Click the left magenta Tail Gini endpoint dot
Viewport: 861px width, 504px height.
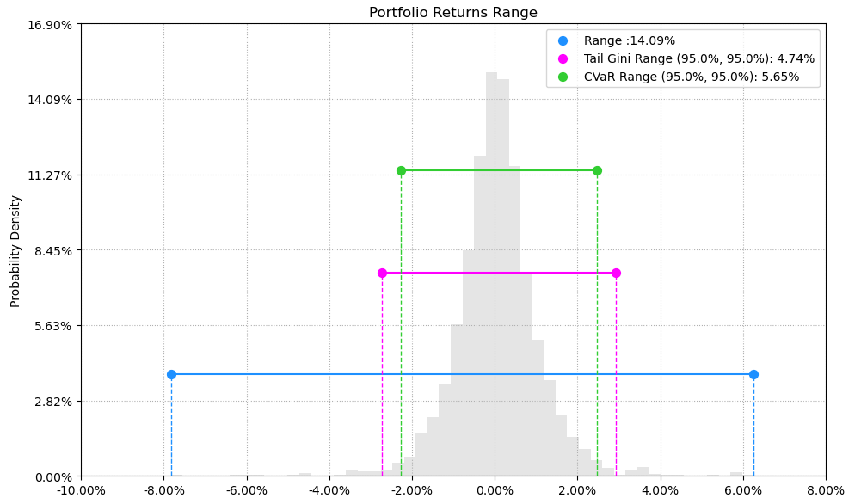382,273
